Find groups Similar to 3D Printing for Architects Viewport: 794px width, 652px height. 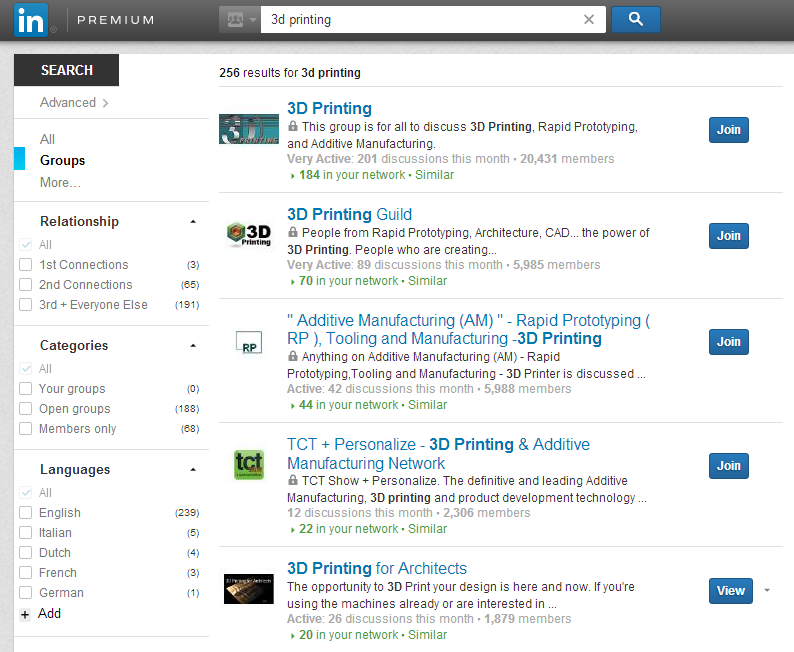tap(427, 635)
